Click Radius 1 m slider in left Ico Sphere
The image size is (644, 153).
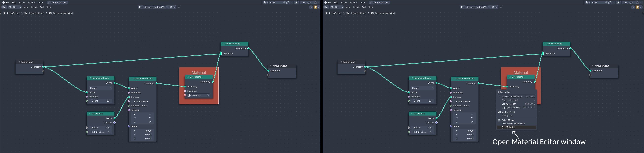point(100,128)
